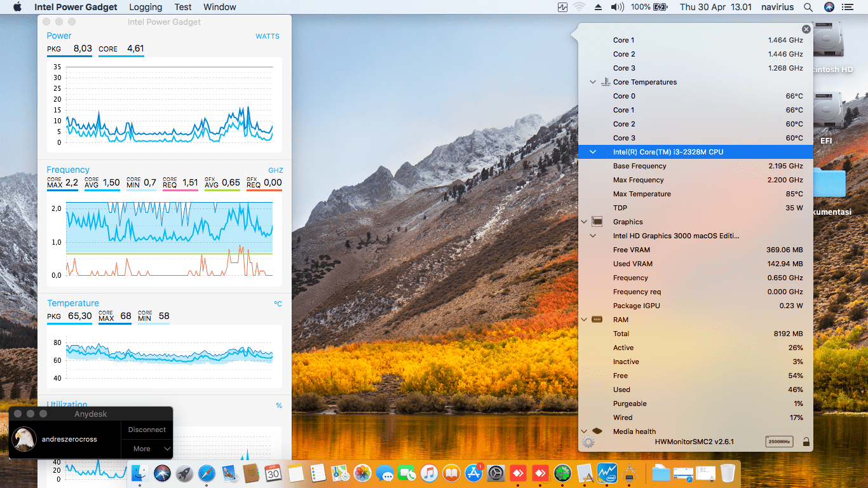Open Reminders in the Dock
868x488 pixels.
pos(318,473)
